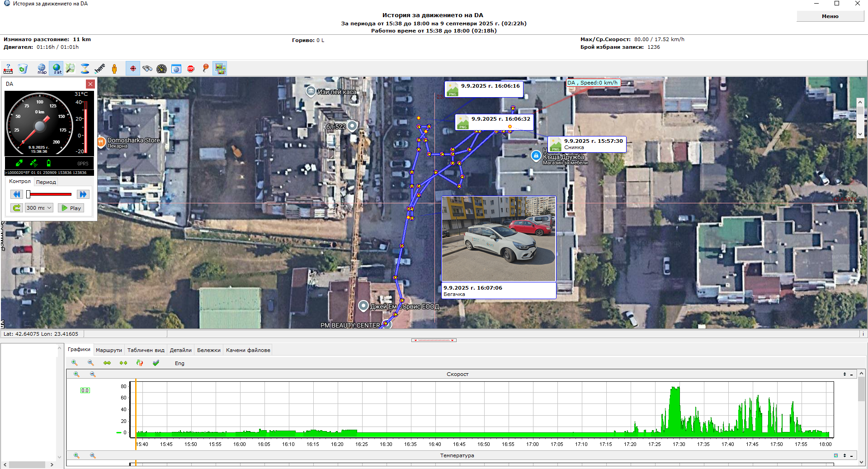The width and height of the screenshot is (868, 469).
Task: Click the white car photo thumbnail
Action: pos(498,239)
